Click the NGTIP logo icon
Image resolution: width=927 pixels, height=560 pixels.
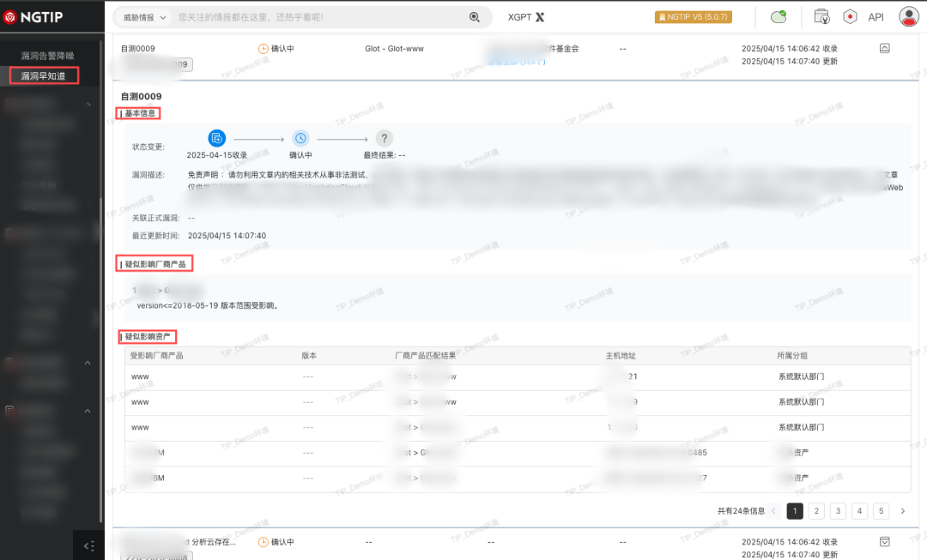[11, 16]
